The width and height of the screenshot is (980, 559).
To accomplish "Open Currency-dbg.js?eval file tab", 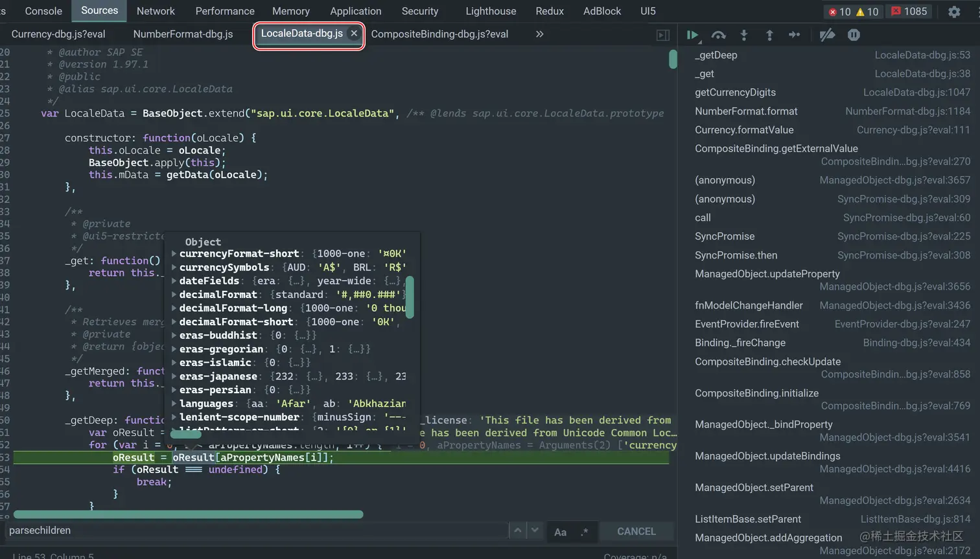I will pyautogui.click(x=58, y=34).
